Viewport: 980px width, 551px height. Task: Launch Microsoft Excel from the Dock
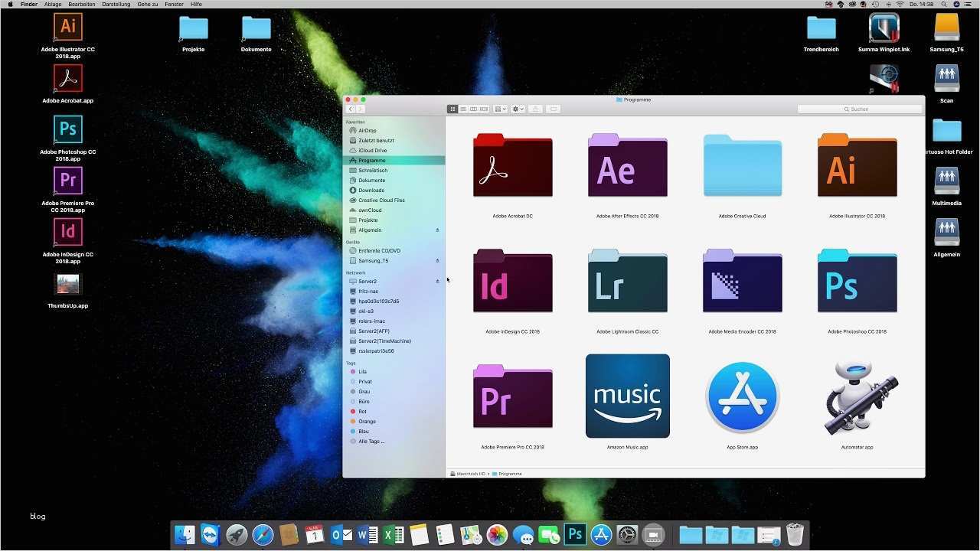click(394, 535)
